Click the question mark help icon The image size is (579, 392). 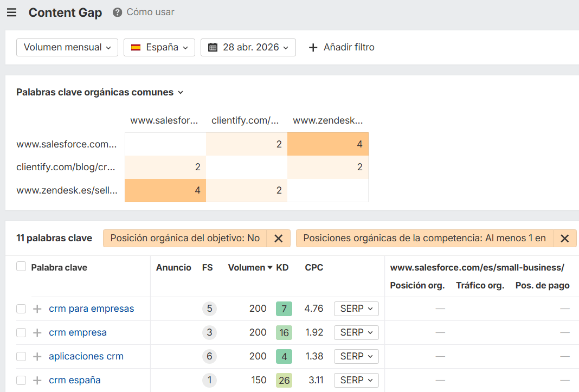[x=118, y=12]
